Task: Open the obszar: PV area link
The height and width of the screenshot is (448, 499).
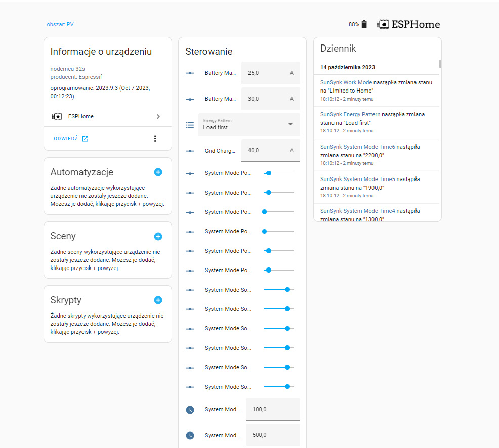Action: click(60, 24)
